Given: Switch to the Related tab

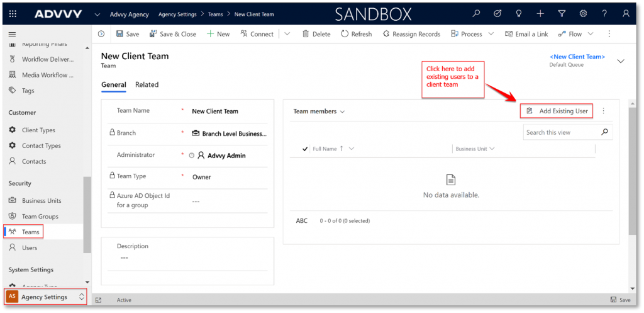Looking at the screenshot, I should coord(147,84).
